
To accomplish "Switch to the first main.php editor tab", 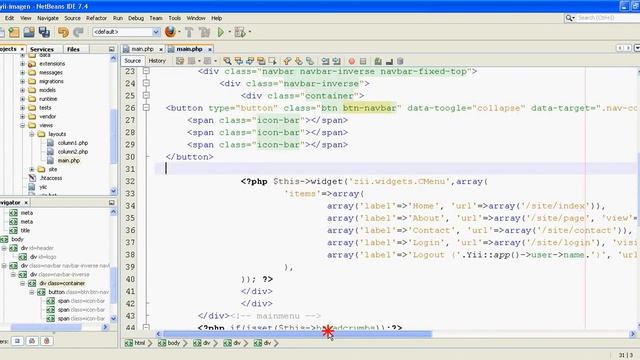I will tap(142, 49).
